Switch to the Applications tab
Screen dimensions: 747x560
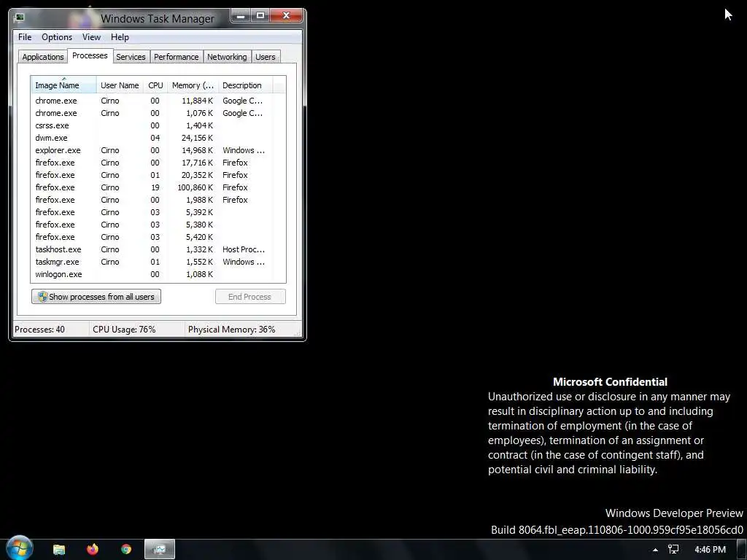[43, 57]
